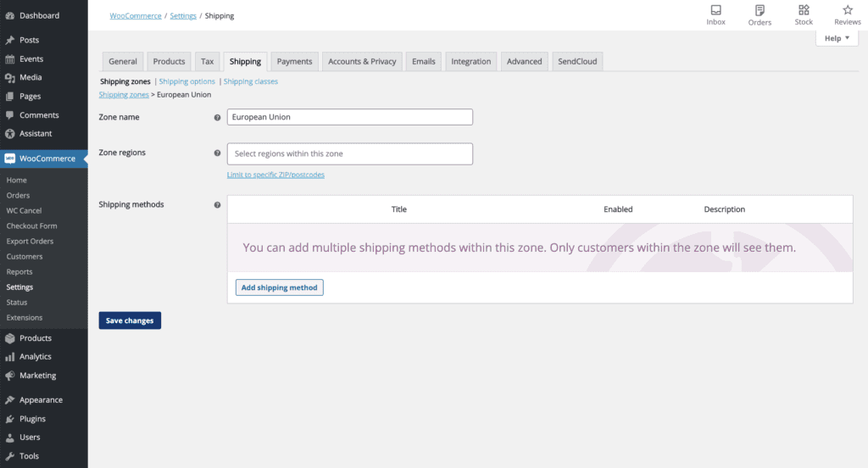This screenshot has height=468, width=868.
Task: Open the Inbox icon at top
Action: pos(715,10)
